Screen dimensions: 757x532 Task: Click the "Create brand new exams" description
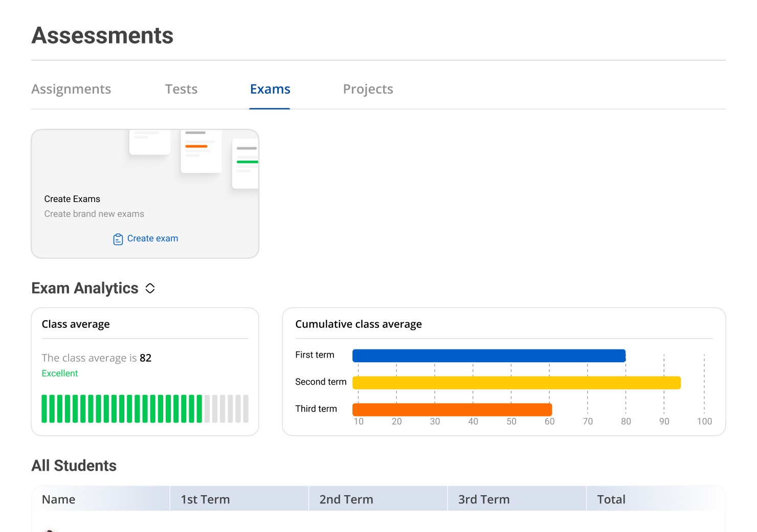tap(94, 214)
